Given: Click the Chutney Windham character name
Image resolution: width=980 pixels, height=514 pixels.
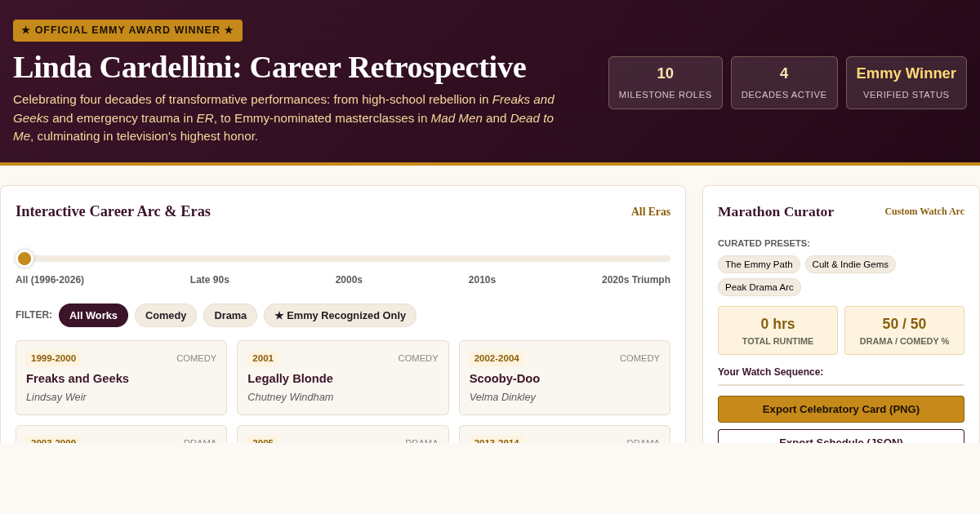Looking at the screenshot, I should [291, 397].
